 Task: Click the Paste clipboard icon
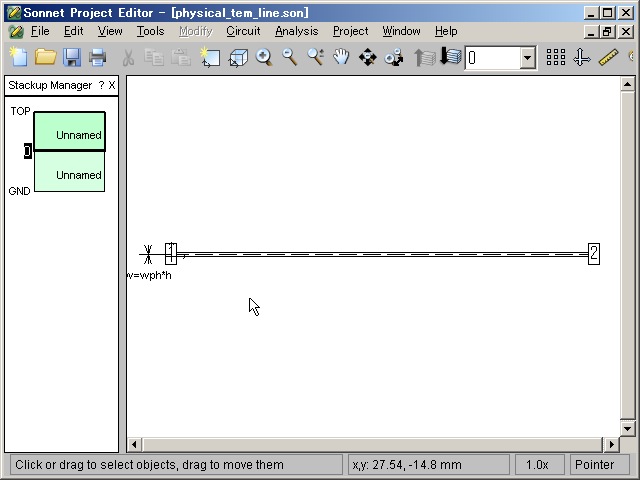tap(180, 57)
